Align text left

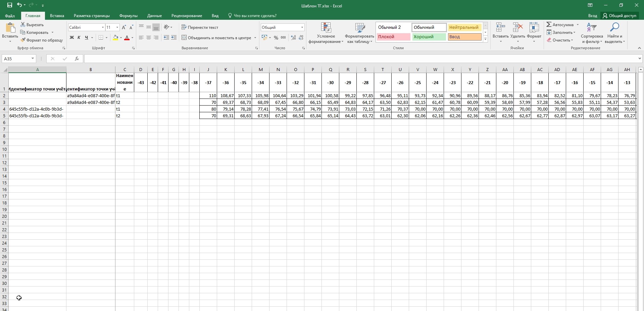(141, 38)
